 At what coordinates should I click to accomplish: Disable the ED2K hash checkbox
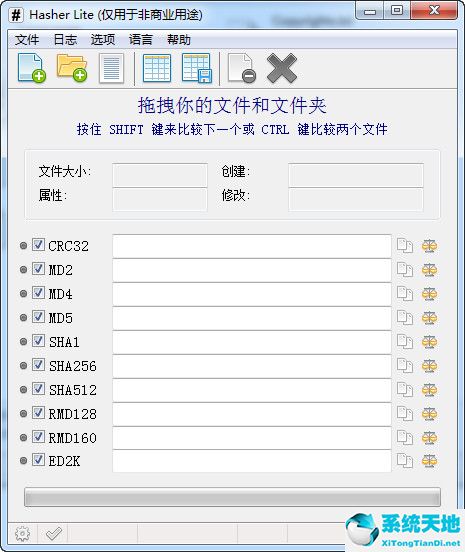coord(38,460)
